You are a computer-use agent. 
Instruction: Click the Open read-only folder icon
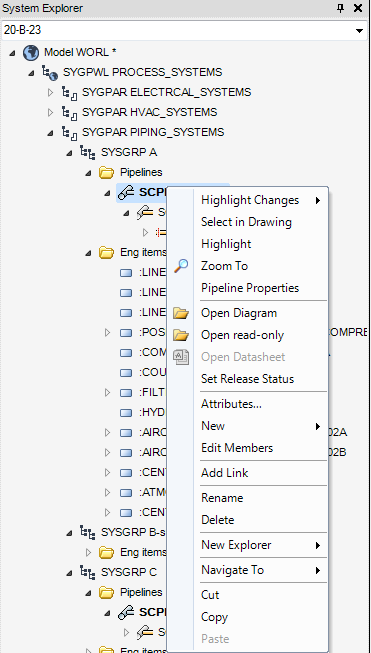tap(181, 335)
